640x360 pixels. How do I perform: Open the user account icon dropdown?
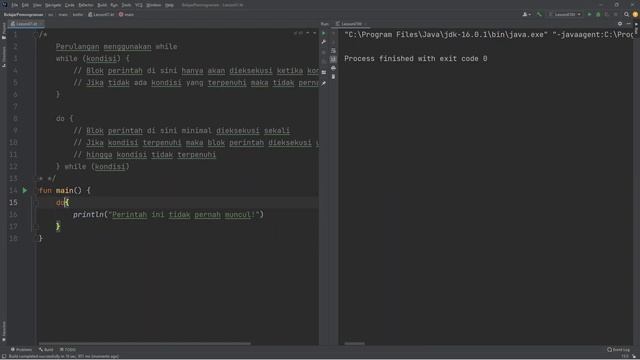[527, 14]
